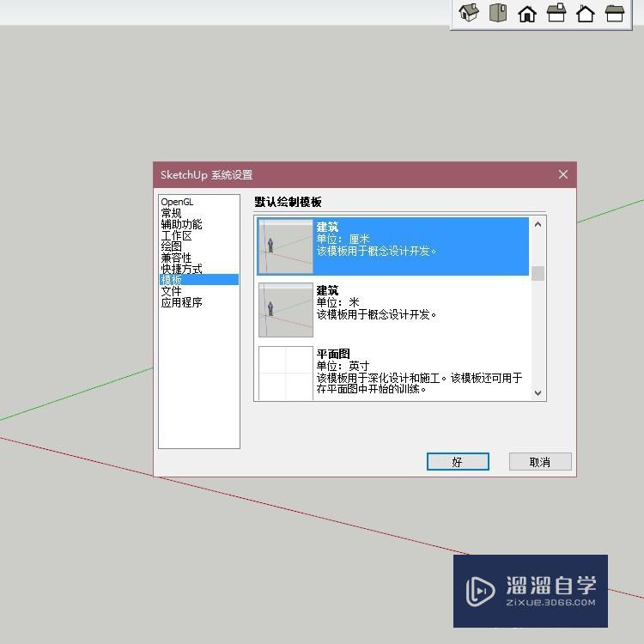Select the Iso view icon

(469, 12)
